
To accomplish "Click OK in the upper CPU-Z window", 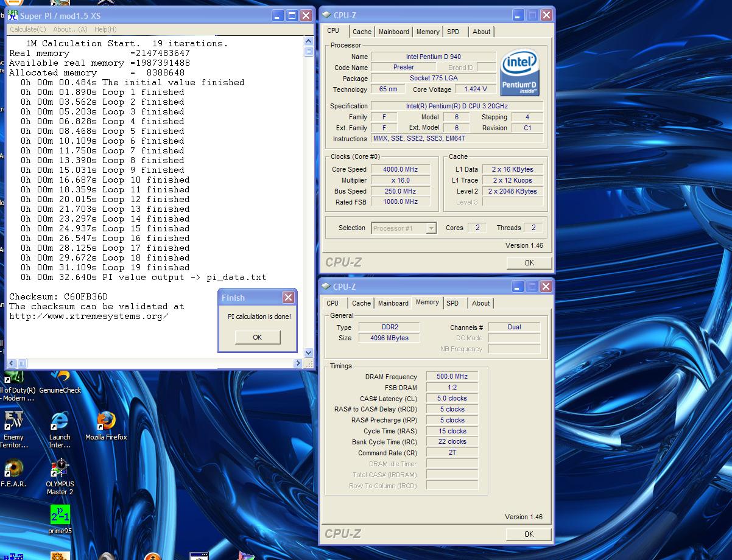I will [x=529, y=262].
